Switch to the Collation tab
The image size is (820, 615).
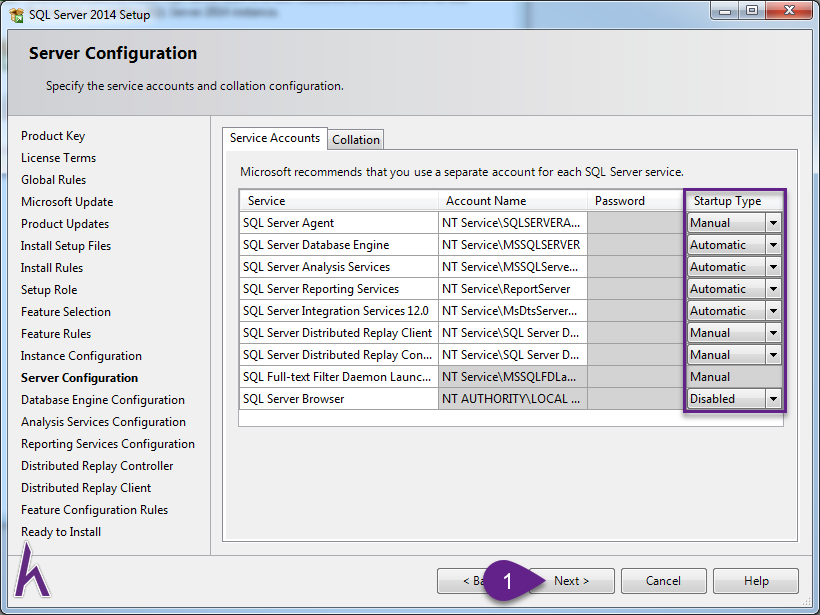click(356, 140)
